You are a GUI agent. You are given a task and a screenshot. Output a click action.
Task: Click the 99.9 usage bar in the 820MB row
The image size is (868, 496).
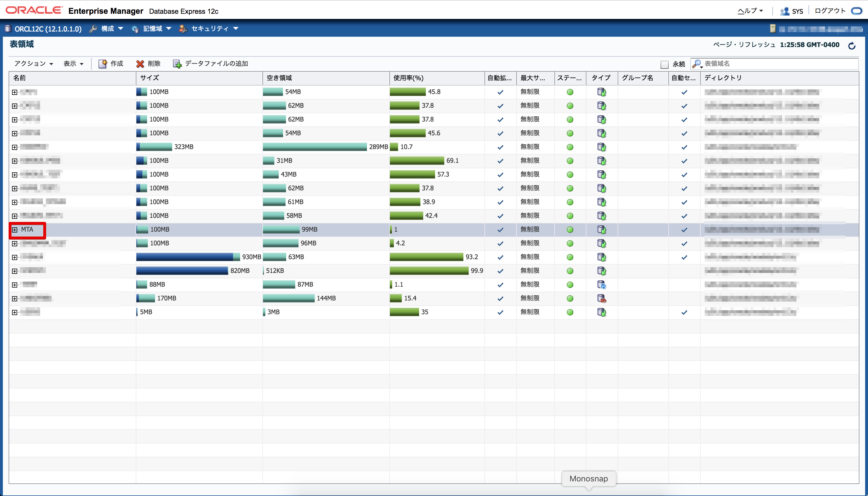(429, 271)
